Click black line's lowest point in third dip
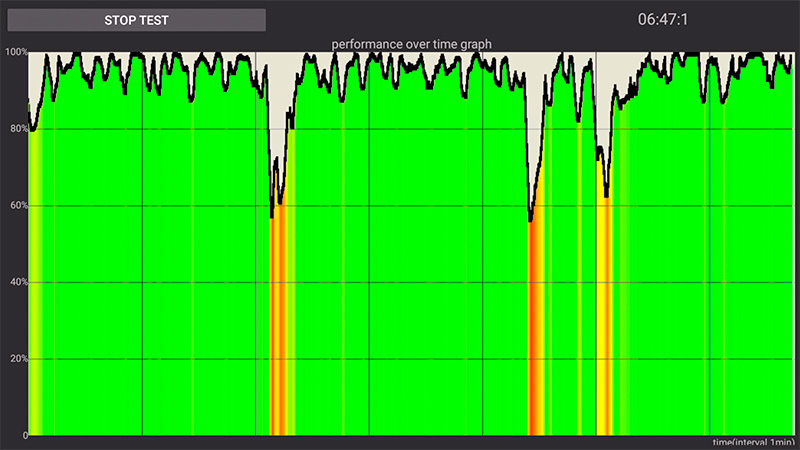The height and width of the screenshot is (450, 800). (606, 197)
